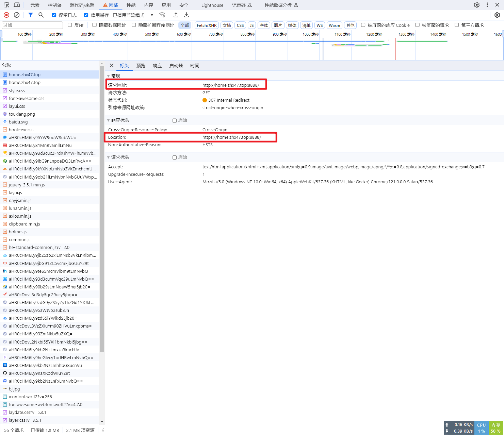Select iconfont.woff2?v=256 request
Screen dimensions: 504x435
click(50, 397)
